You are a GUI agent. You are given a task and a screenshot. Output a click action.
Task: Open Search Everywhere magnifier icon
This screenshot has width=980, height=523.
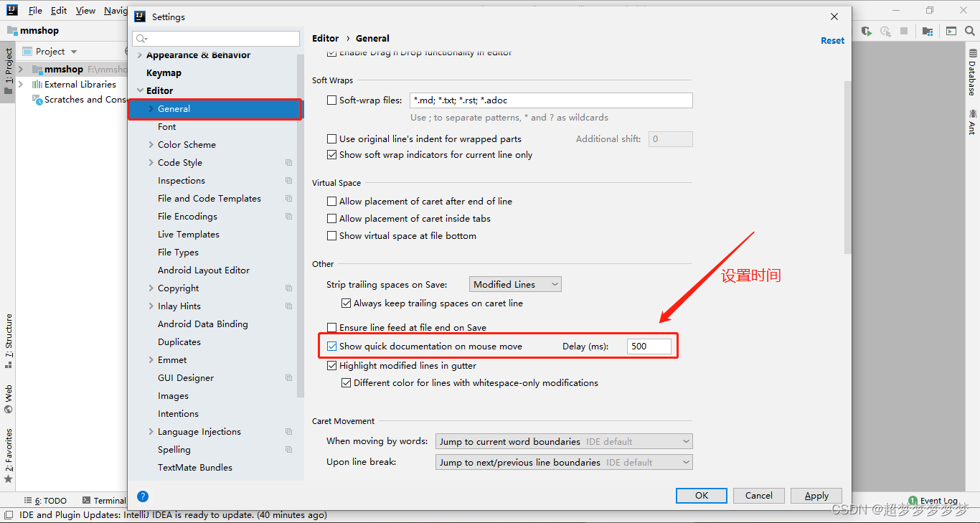pyautogui.click(x=970, y=31)
